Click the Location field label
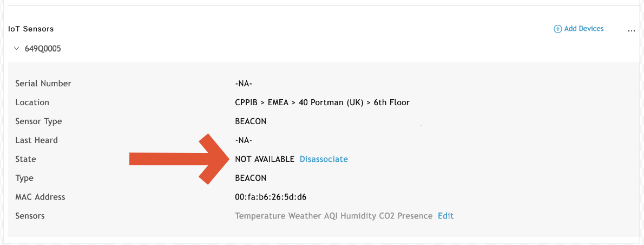 (32, 102)
